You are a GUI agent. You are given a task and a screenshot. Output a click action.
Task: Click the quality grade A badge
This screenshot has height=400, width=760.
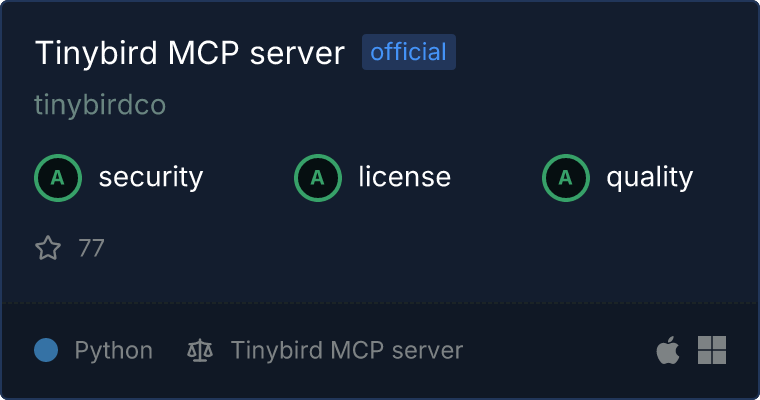pyautogui.click(x=566, y=178)
